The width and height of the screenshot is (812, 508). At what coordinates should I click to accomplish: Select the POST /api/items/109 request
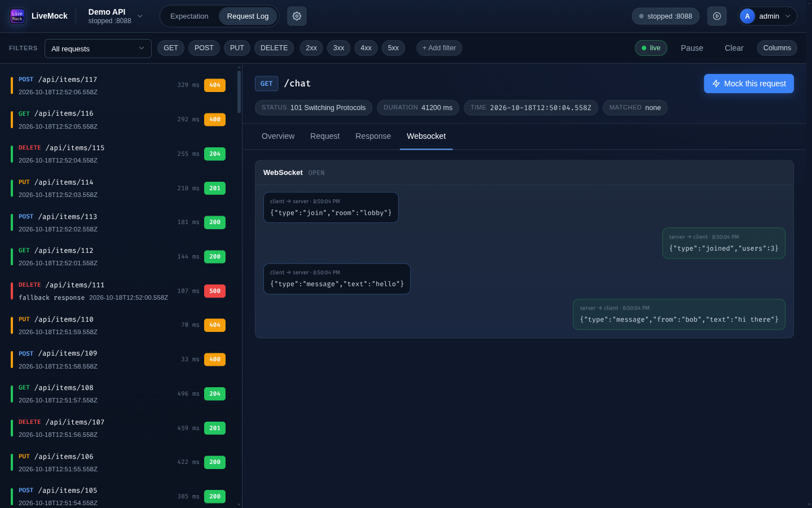[118, 360]
